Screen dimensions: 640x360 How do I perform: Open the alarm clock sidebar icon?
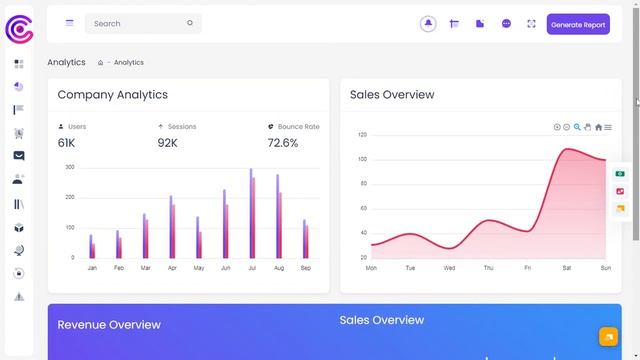click(x=19, y=133)
